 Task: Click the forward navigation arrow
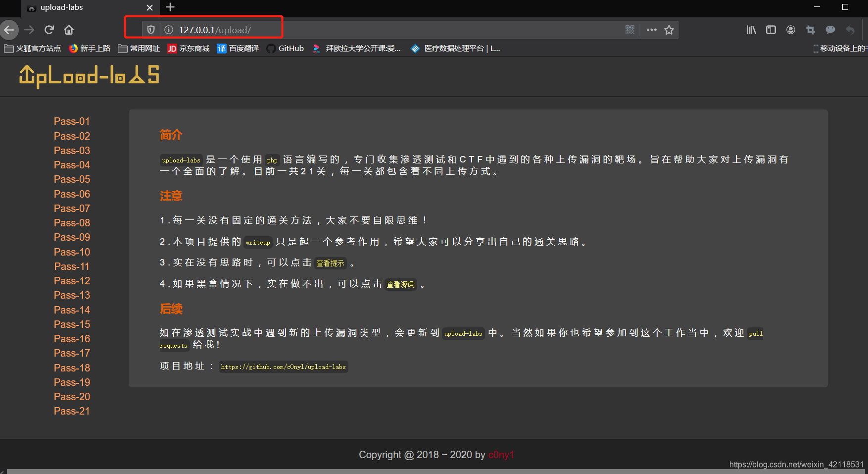click(29, 30)
